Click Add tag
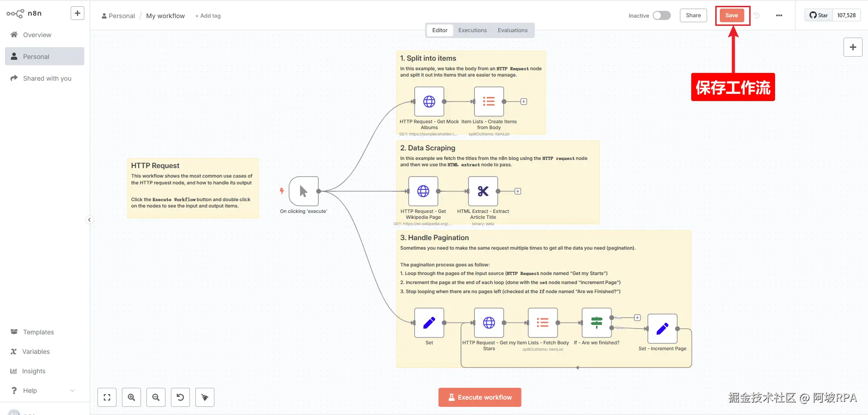 click(208, 16)
